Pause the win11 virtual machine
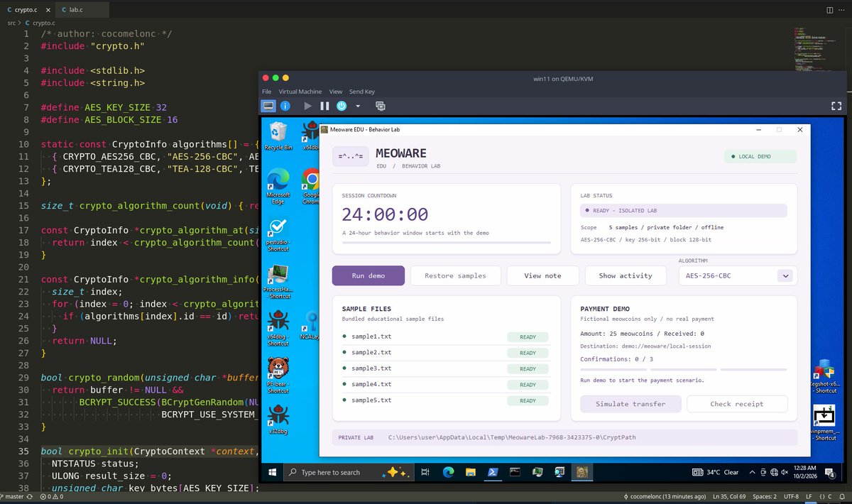Screen dimensions: 852x504 point(324,106)
